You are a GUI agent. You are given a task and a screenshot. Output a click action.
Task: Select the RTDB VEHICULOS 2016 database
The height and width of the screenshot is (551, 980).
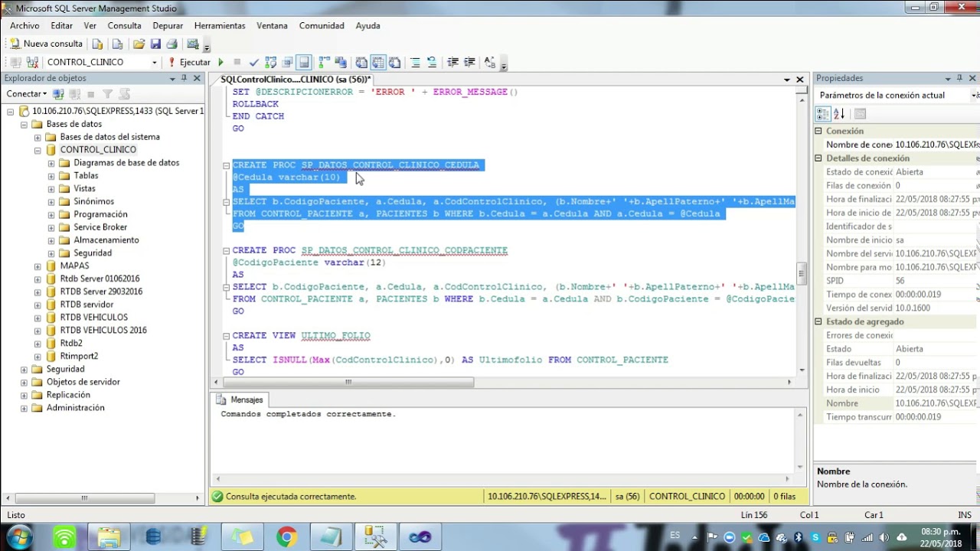click(103, 330)
